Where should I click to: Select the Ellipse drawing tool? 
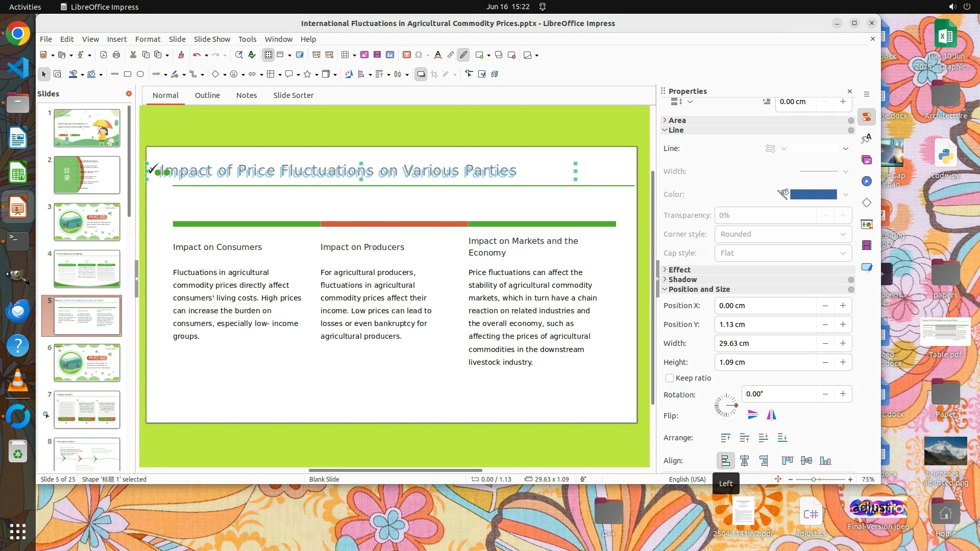coord(140,74)
